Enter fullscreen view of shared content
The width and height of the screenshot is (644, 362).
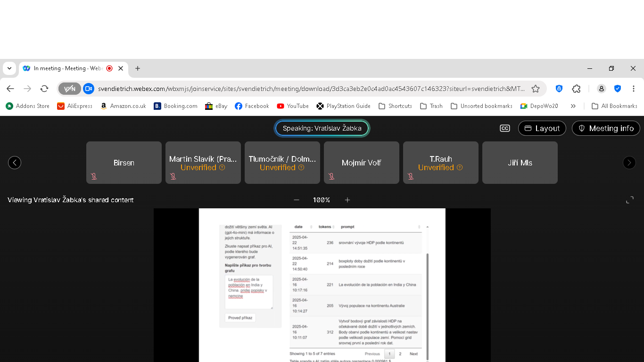629,200
